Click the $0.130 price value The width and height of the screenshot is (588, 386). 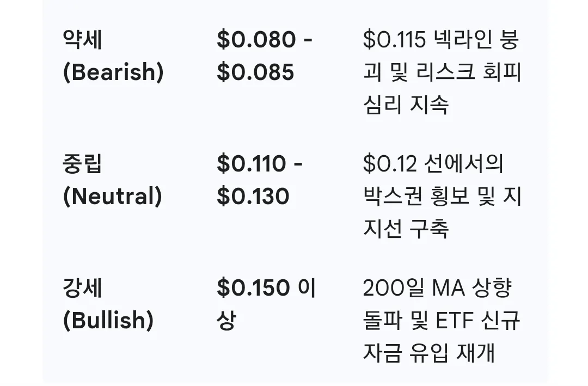tap(253, 196)
